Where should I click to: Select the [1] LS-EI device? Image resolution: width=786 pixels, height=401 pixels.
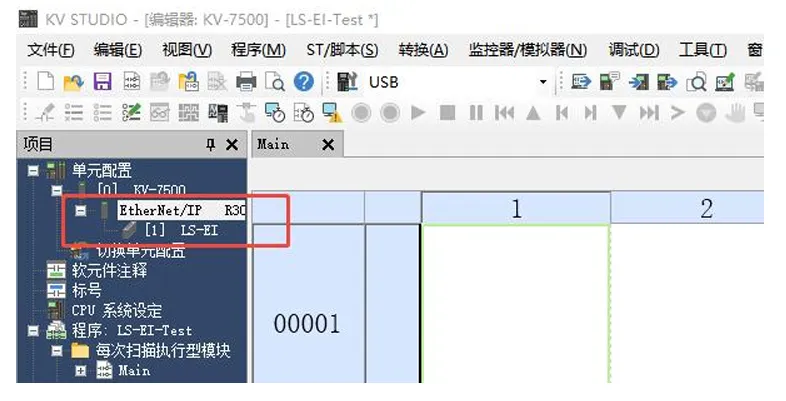[181, 231]
